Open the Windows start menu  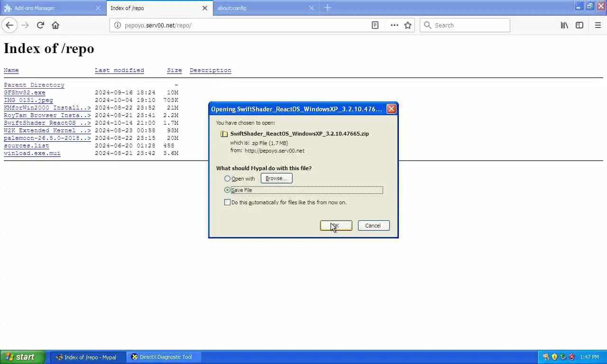click(x=23, y=357)
